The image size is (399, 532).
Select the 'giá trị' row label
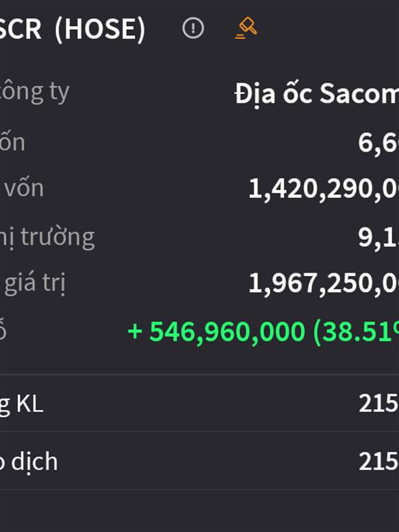[x=35, y=283]
